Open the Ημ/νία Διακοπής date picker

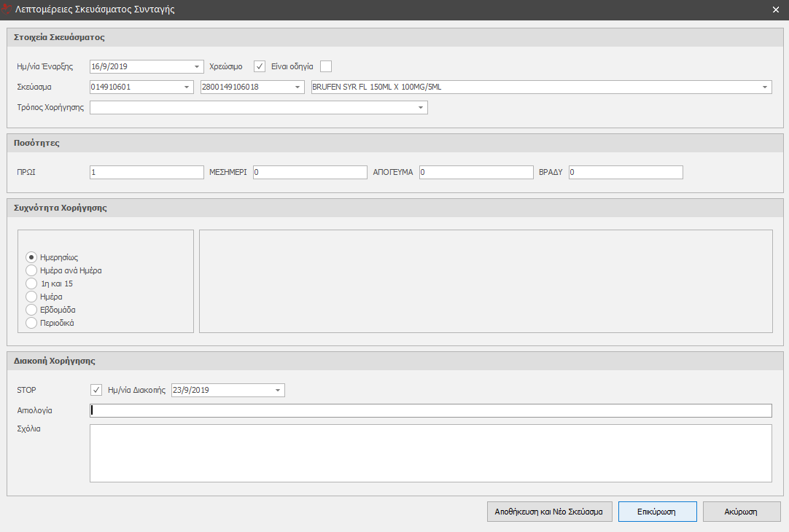(278, 391)
